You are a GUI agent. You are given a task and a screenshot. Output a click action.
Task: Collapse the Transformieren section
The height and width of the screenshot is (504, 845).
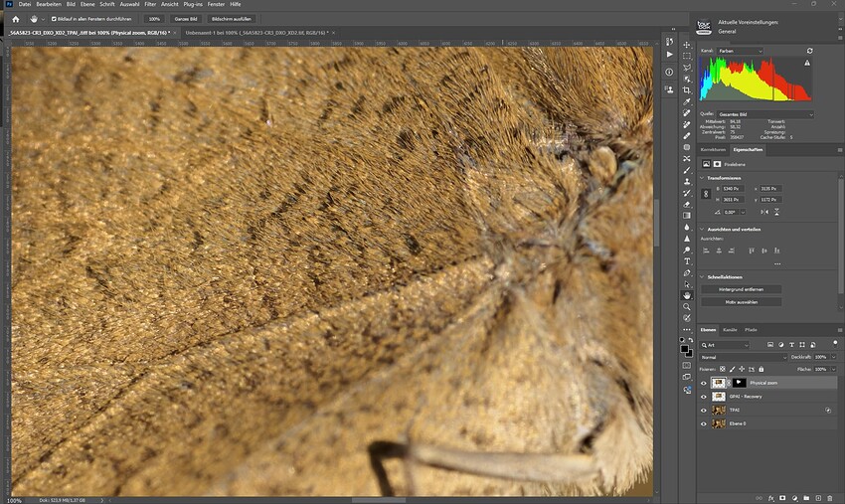(x=702, y=178)
